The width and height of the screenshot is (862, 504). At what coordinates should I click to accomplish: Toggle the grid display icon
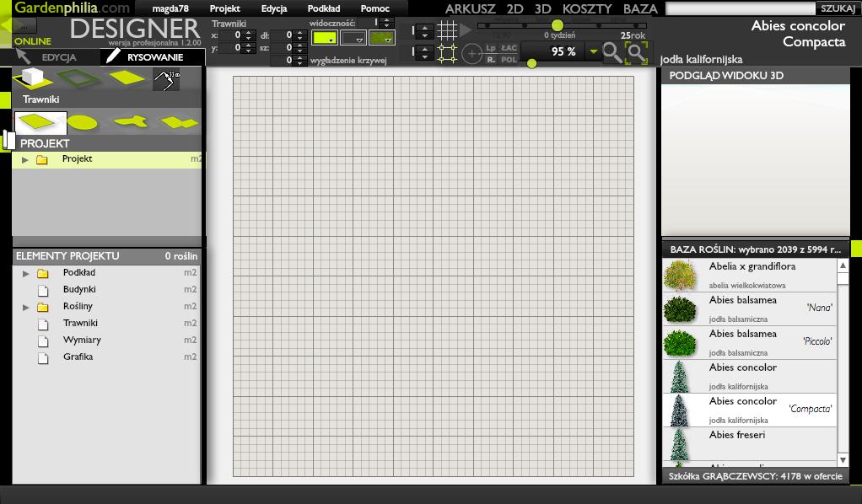point(447,30)
